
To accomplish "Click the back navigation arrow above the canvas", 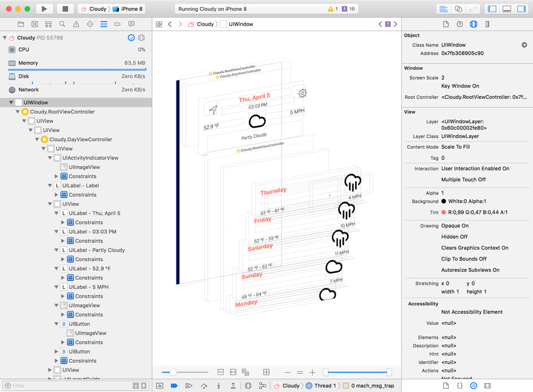I will point(169,24).
